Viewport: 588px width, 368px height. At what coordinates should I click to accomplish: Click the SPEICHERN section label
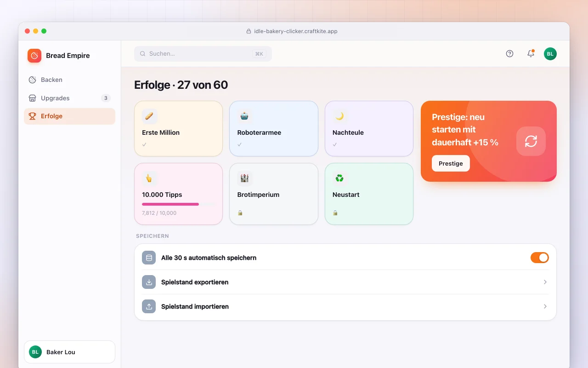(153, 236)
